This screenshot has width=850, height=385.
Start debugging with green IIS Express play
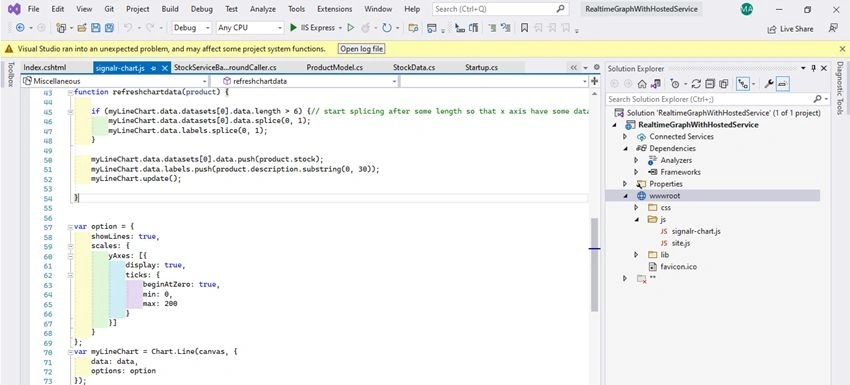pyautogui.click(x=293, y=28)
